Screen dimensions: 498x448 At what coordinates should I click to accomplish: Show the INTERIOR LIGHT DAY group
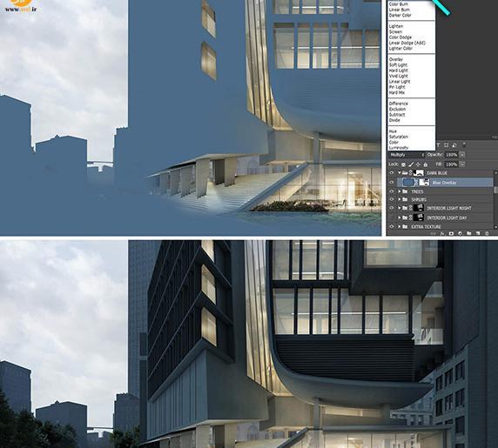tap(392, 217)
